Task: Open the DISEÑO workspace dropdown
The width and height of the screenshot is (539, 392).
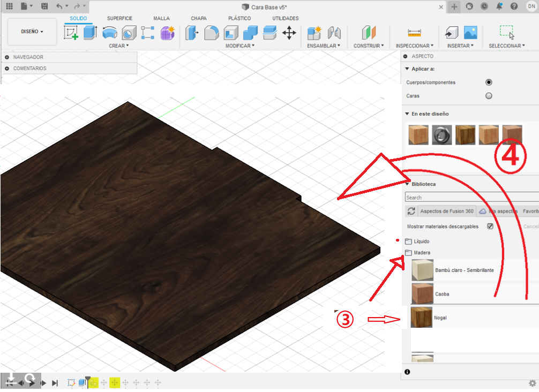Action: point(32,32)
